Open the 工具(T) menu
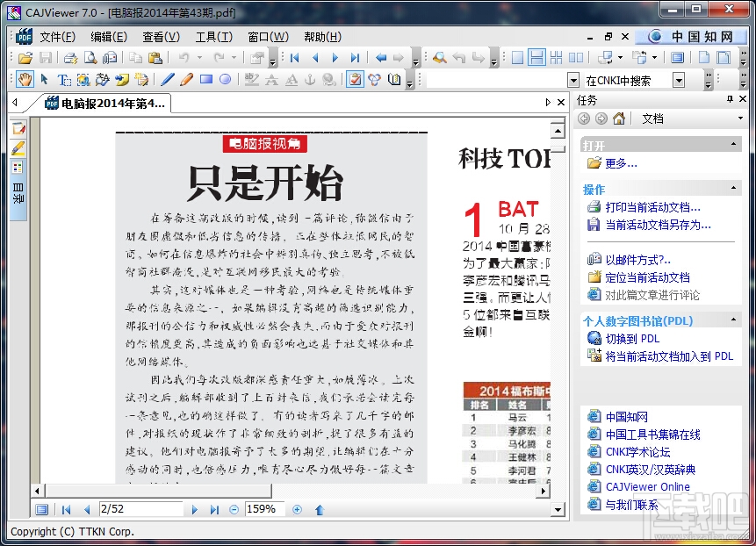Image resolution: width=756 pixels, height=546 pixels. pos(214,37)
